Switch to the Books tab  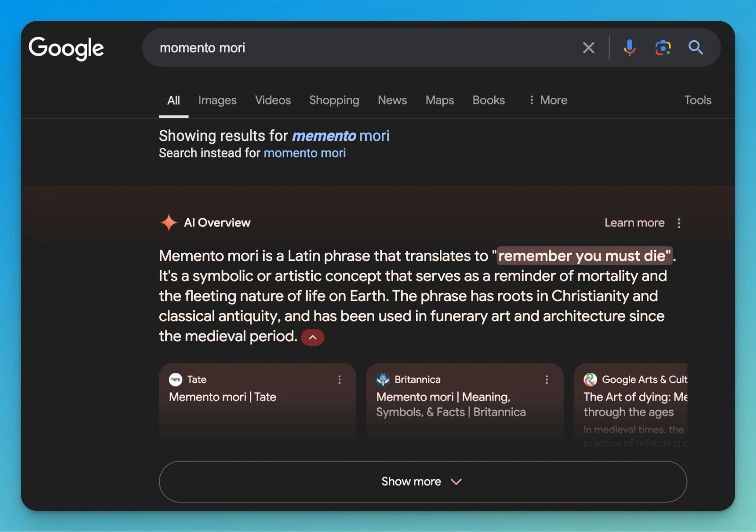pyautogui.click(x=489, y=100)
